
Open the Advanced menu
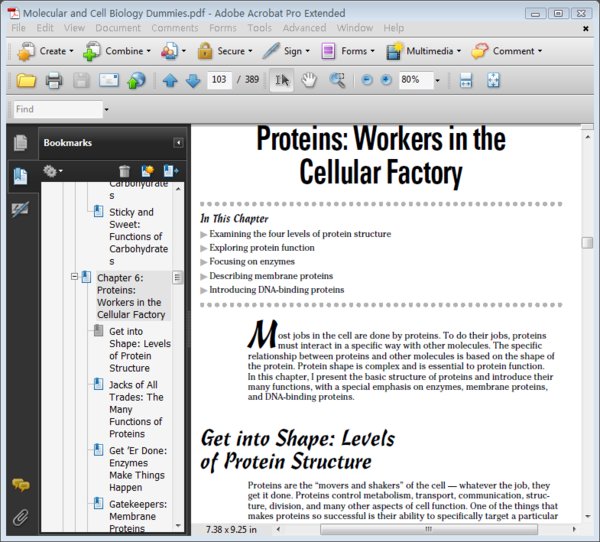(x=304, y=28)
